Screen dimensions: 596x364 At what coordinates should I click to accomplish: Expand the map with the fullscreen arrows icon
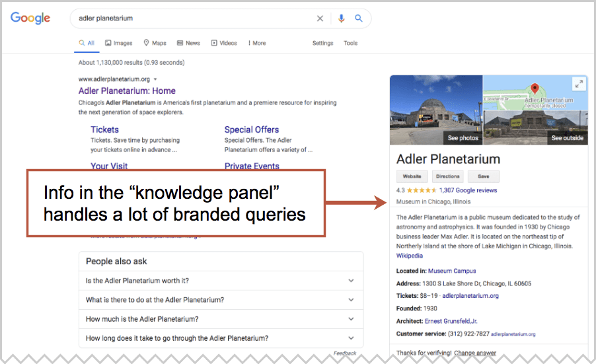[579, 84]
